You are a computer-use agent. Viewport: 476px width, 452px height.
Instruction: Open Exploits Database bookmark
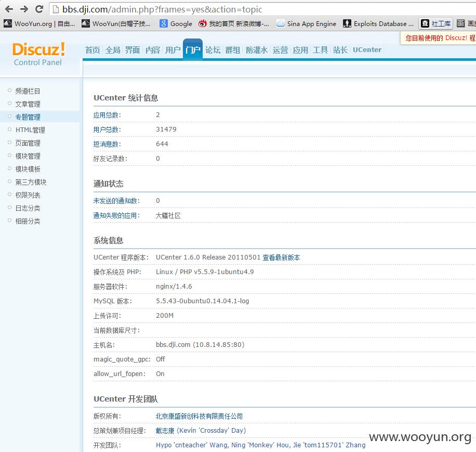(x=378, y=24)
